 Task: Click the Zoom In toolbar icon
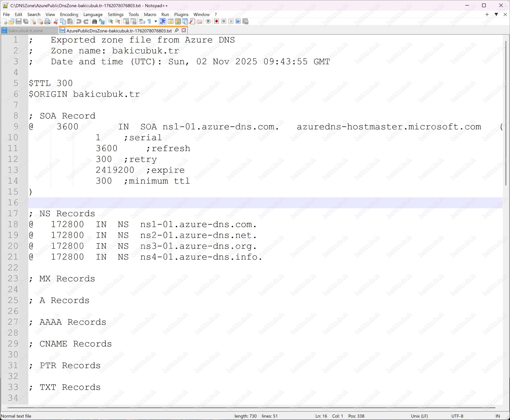pyautogui.click(x=110, y=22)
